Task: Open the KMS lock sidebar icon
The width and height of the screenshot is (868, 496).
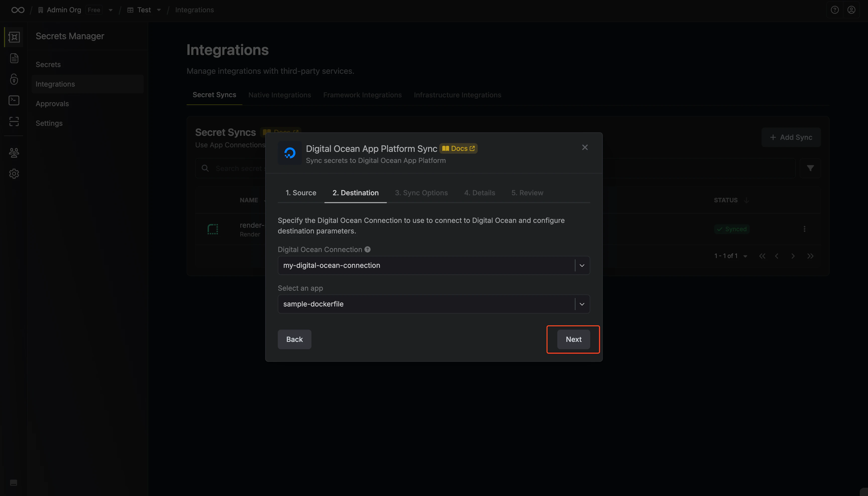Action: (x=14, y=79)
